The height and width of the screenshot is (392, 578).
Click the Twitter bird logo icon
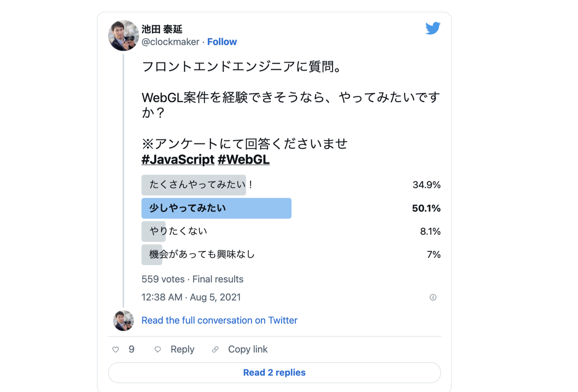pyautogui.click(x=433, y=28)
